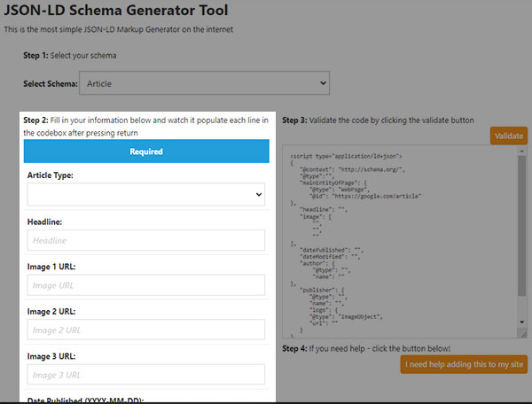
Task: Click the Step 1 Select your schema label
Action: pyautogui.click(x=69, y=55)
